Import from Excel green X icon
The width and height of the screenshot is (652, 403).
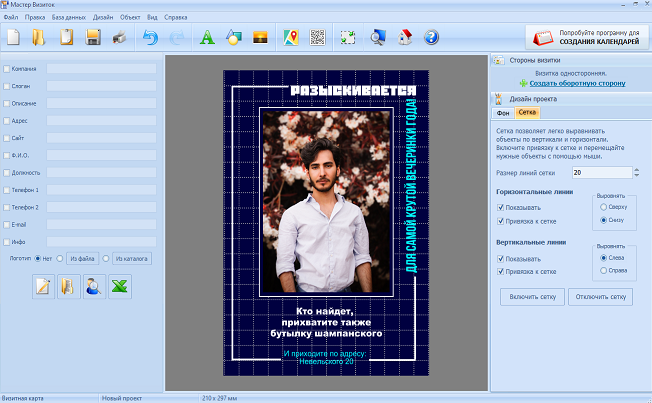click(x=120, y=287)
